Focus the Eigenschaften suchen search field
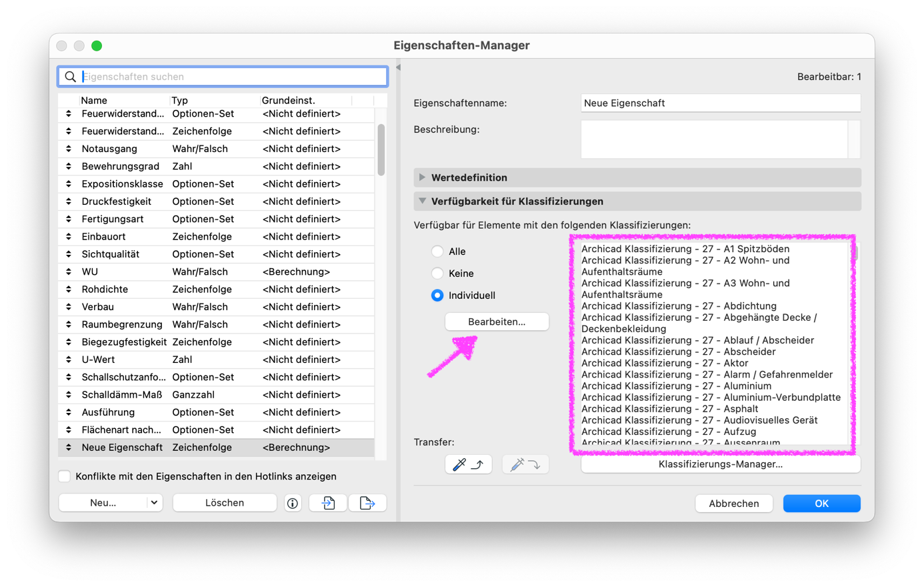This screenshot has height=587, width=924. (223, 77)
